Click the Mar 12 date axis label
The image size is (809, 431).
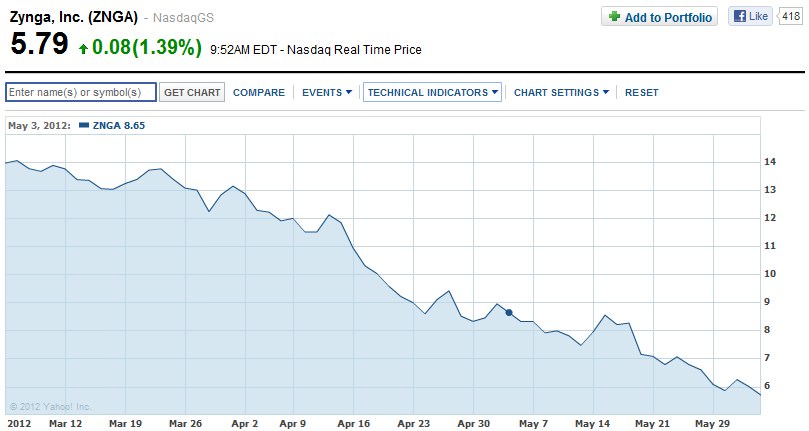[66, 423]
